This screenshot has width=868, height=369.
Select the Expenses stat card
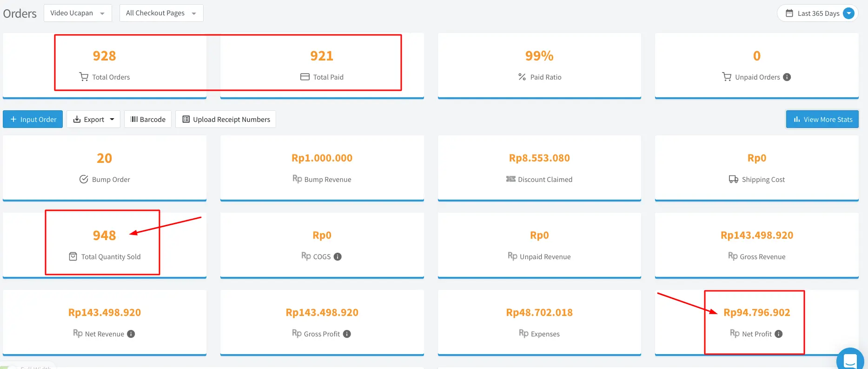[539, 322]
